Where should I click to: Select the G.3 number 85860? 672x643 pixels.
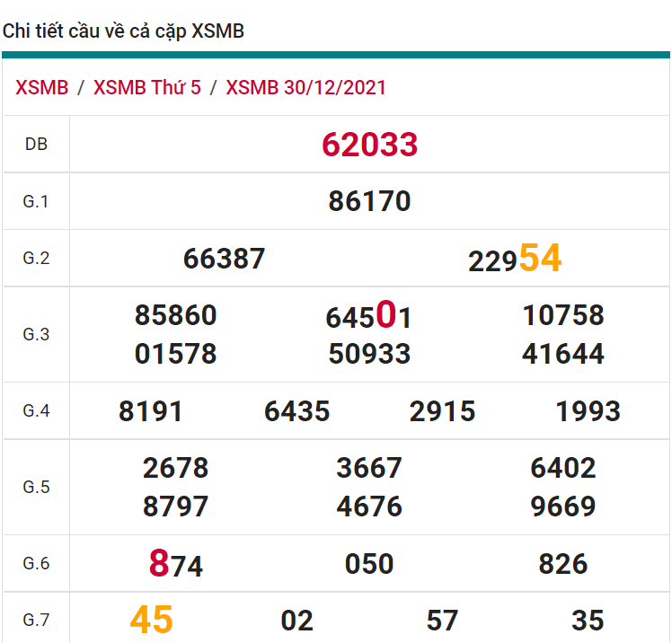point(175,315)
